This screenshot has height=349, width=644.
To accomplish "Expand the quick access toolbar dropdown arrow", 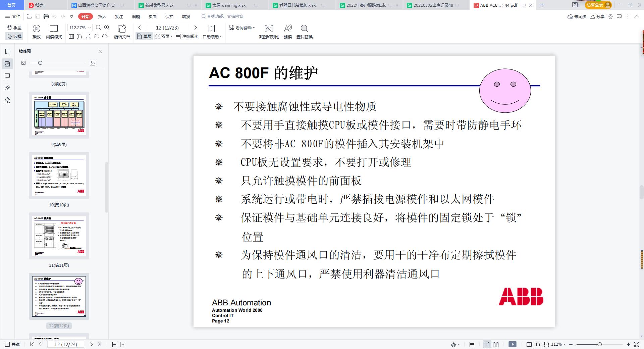I will pyautogui.click(x=71, y=16).
